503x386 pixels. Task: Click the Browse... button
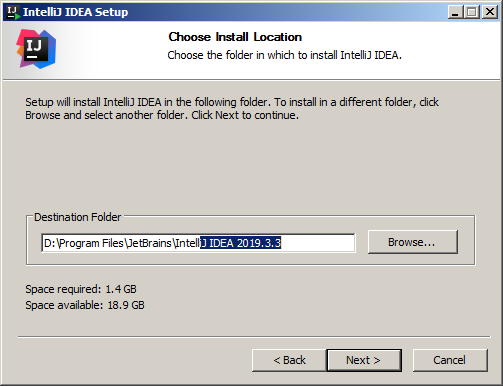pos(413,242)
